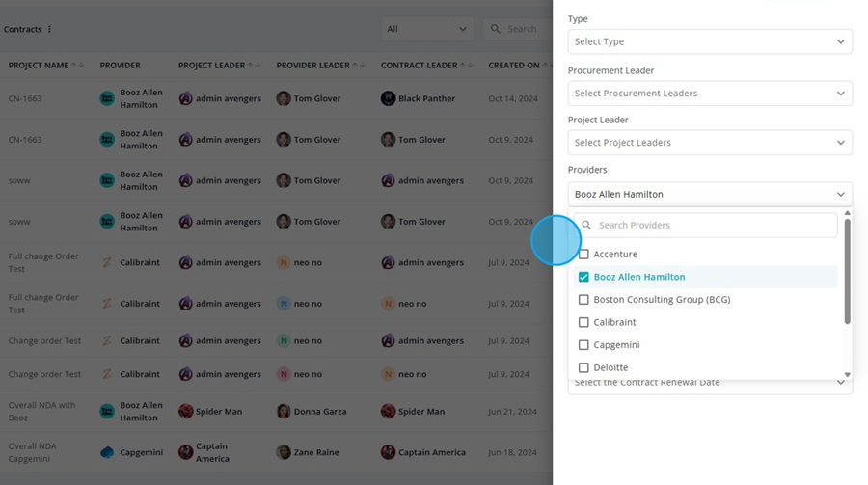This screenshot has height=485, width=868.
Task: Click Zane Raine avatar icon
Action: (284, 452)
